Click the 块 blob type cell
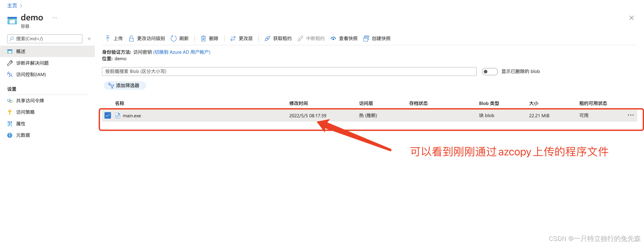 point(486,116)
